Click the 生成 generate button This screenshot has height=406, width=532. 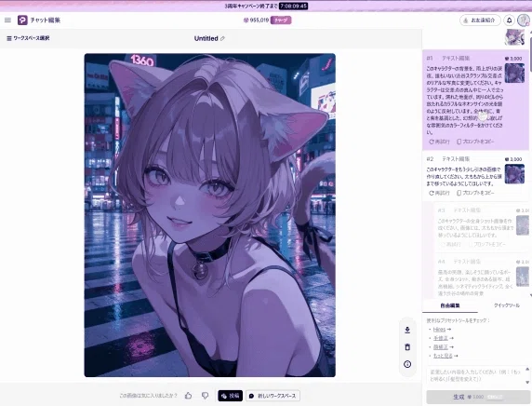point(478,397)
